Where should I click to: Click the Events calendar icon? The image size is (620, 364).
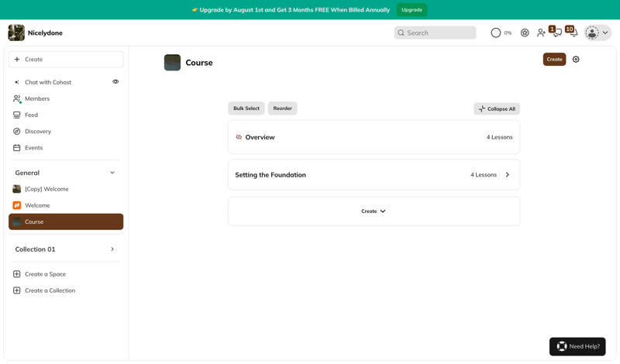click(x=16, y=148)
